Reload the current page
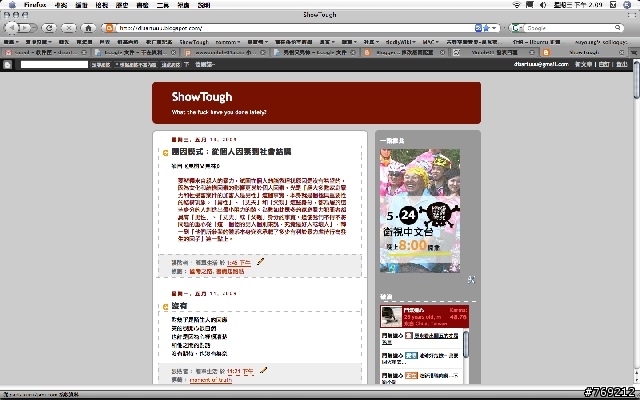 (49, 28)
